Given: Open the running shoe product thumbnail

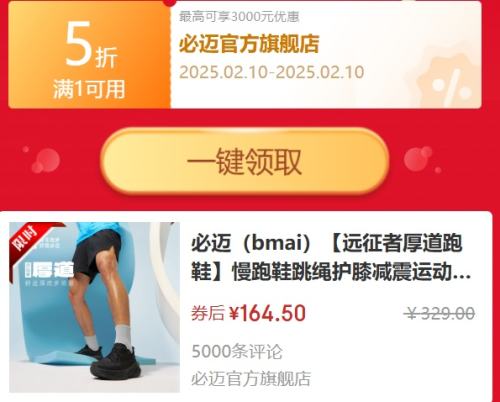Looking at the screenshot, I should click(x=94, y=307).
